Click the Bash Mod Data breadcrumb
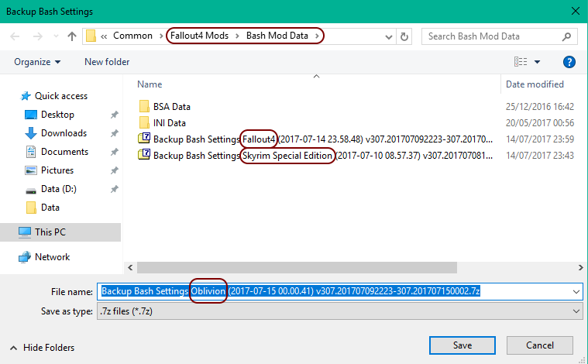 click(x=277, y=36)
